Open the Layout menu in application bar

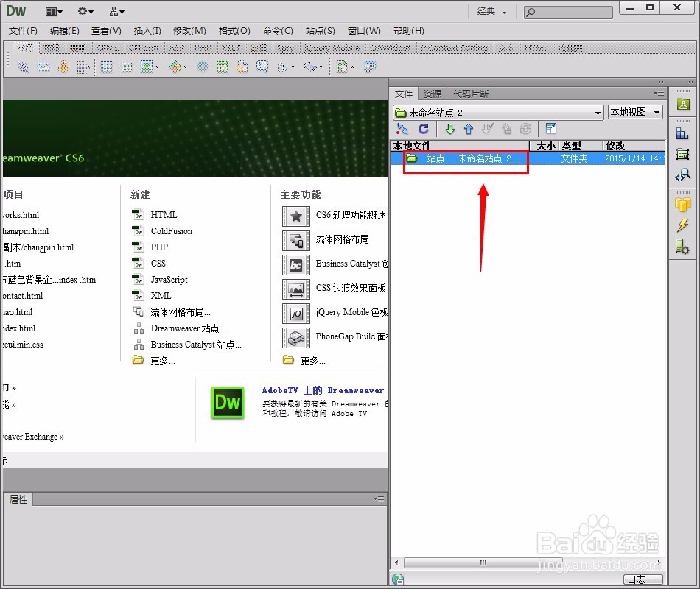54,12
